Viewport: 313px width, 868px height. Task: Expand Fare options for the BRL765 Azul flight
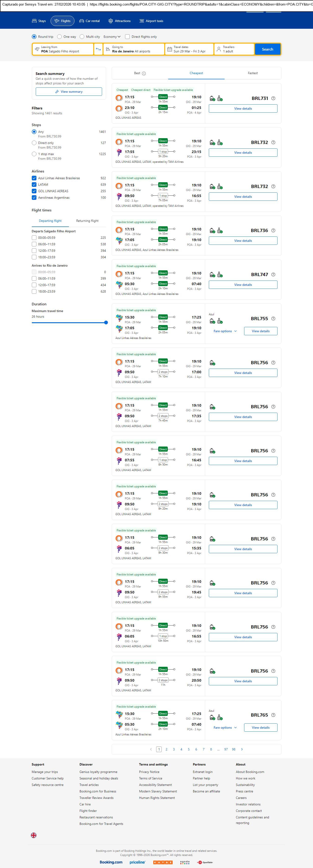point(225,728)
